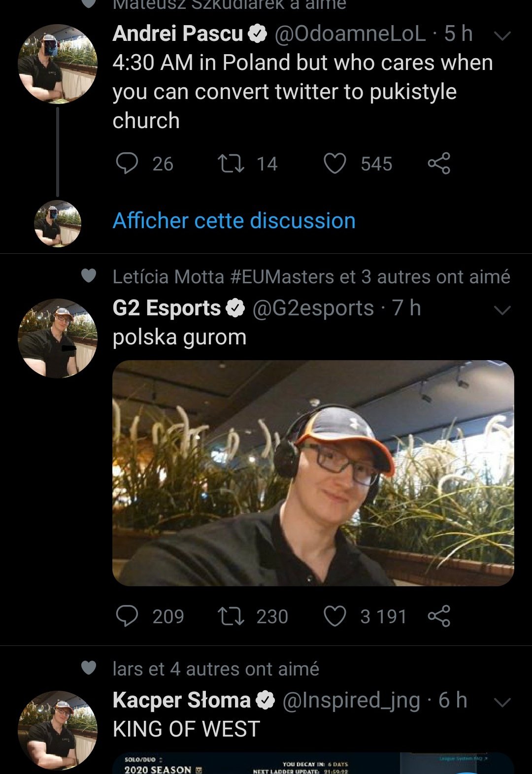
Task: Like Andrei Pascu's tweet
Action: coord(334,164)
